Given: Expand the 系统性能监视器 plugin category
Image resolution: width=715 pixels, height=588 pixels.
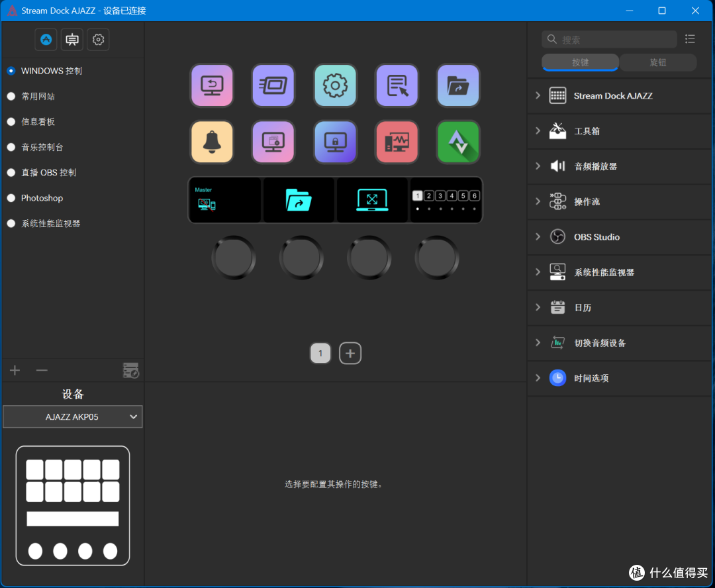Looking at the screenshot, I should [538, 272].
